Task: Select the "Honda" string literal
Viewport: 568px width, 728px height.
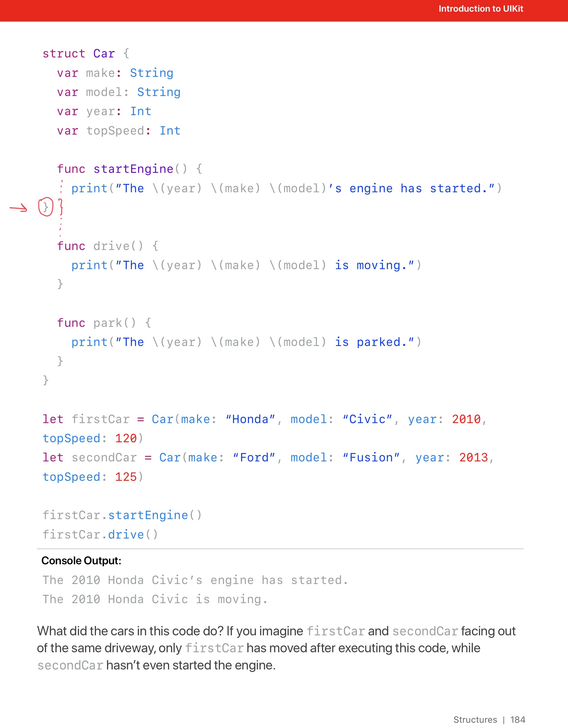Action: point(250,419)
